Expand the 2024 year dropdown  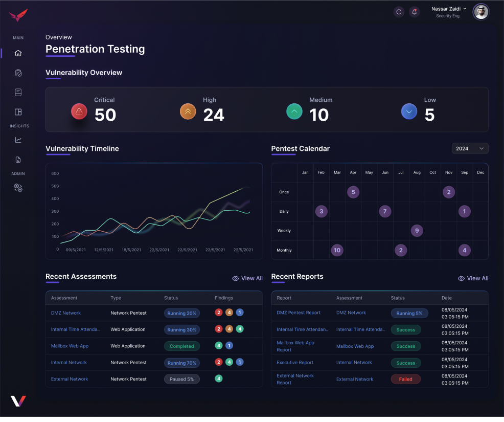[x=470, y=148]
